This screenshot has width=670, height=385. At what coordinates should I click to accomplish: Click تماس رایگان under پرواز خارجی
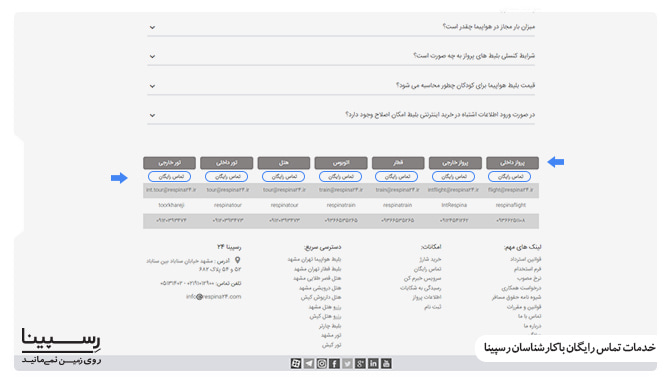[x=453, y=176]
